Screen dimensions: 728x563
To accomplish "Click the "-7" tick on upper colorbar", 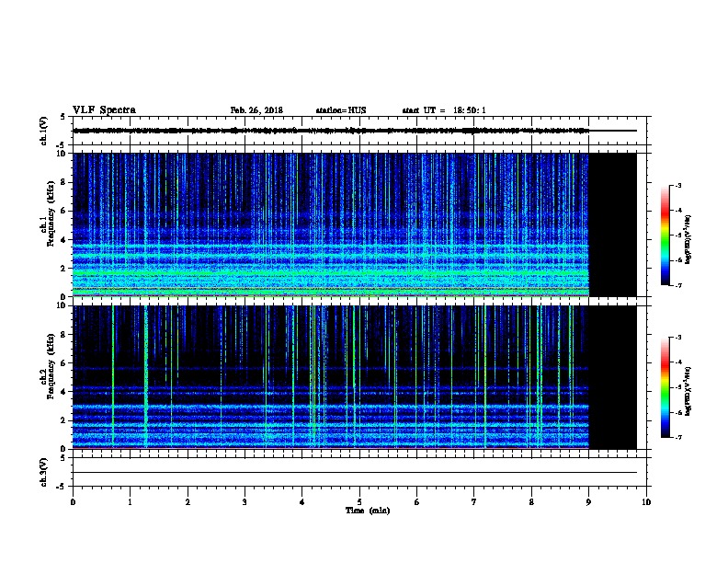I will (677, 285).
